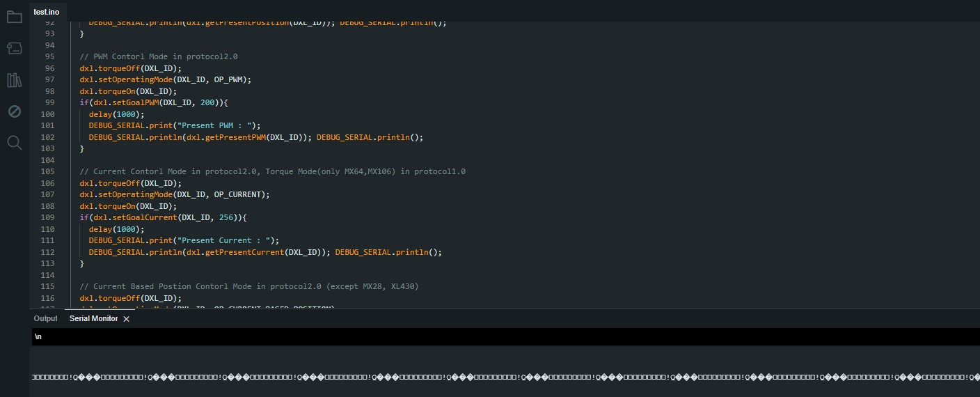The width and height of the screenshot is (980, 397).
Task: Click 'DEBUG_SERIAL.println();' at end of line 112
Action: pyautogui.click(x=388, y=252)
